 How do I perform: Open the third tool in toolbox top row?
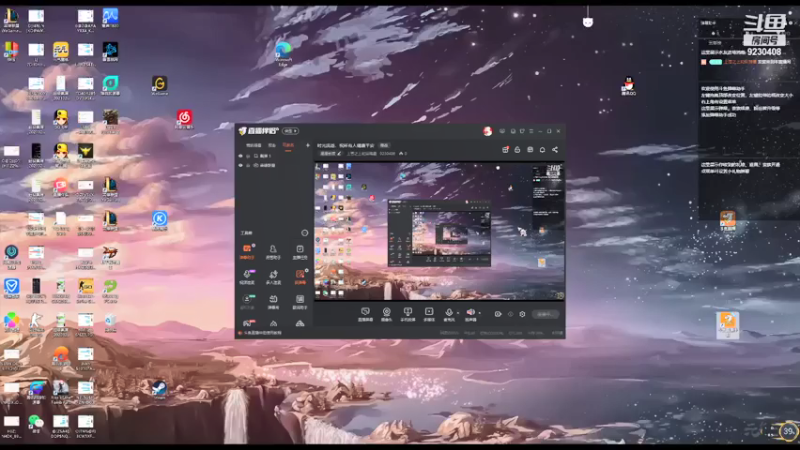(299, 251)
